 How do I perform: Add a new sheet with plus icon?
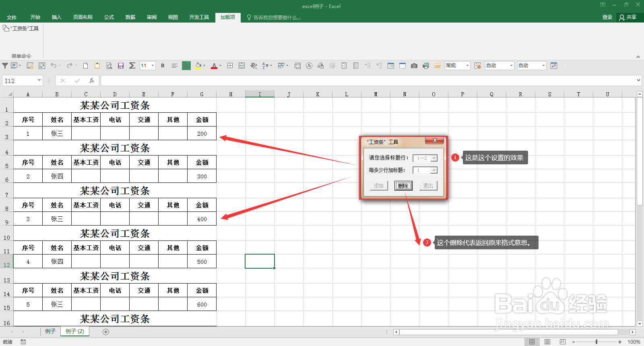click(106, 332)
